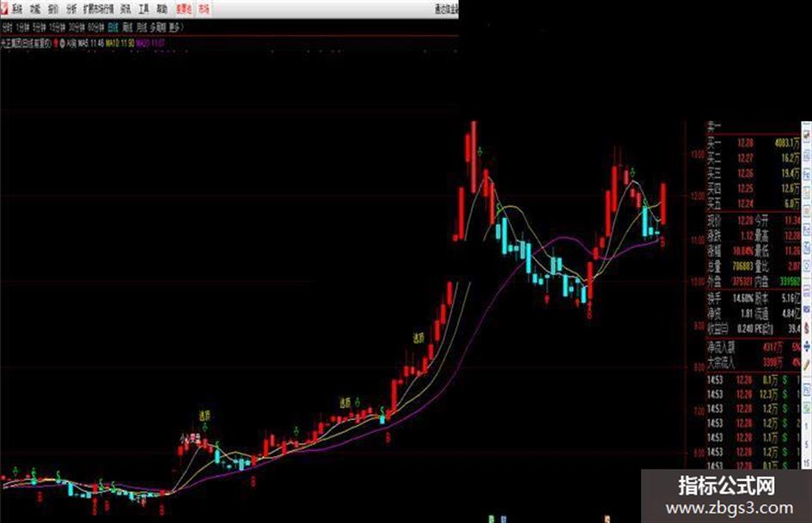Switch to the 60分钟 period tab
The image size is (812, 523).
tap(96, 27)
